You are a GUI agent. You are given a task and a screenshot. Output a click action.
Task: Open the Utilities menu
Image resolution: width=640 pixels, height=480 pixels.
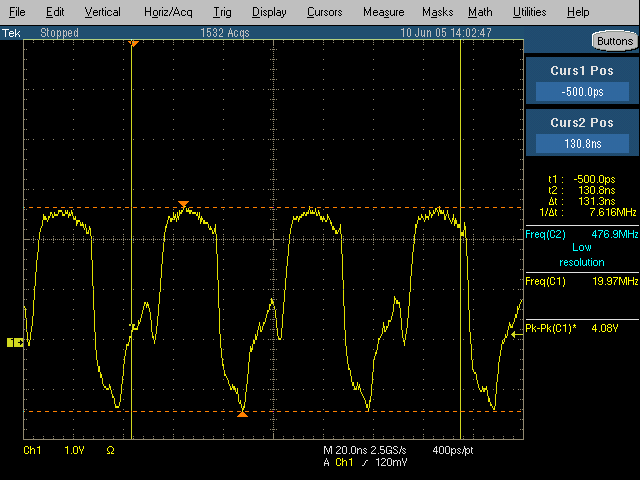tap(529, 12)
